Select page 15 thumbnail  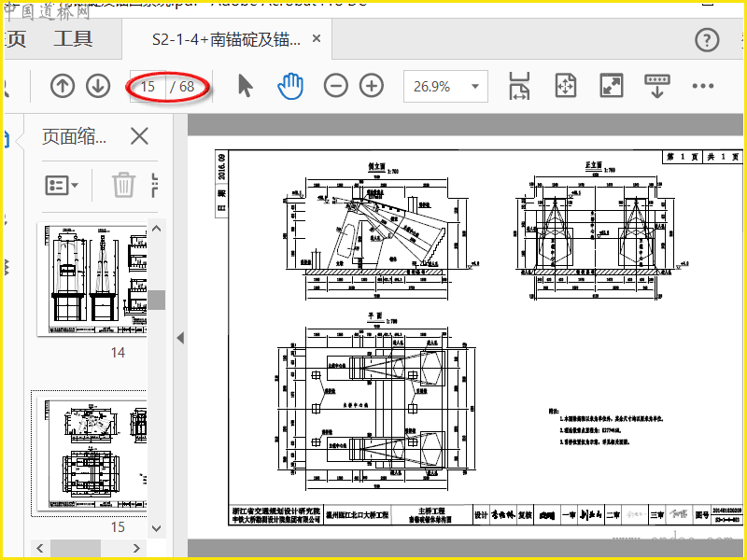click(x=92, y=455)
